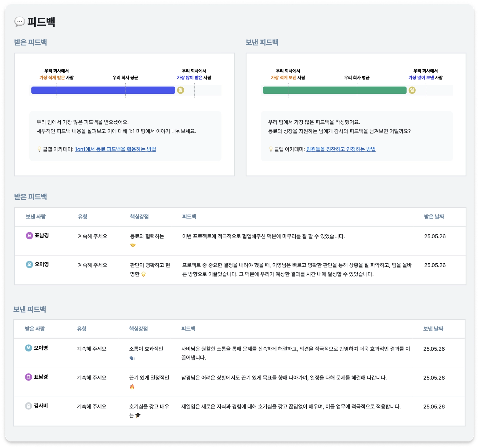The width and height of the screenshot is (479, 448).
Task: Click feedback text starting 재일임은 새로운 지식과
Action: click(x=291, y=406)
